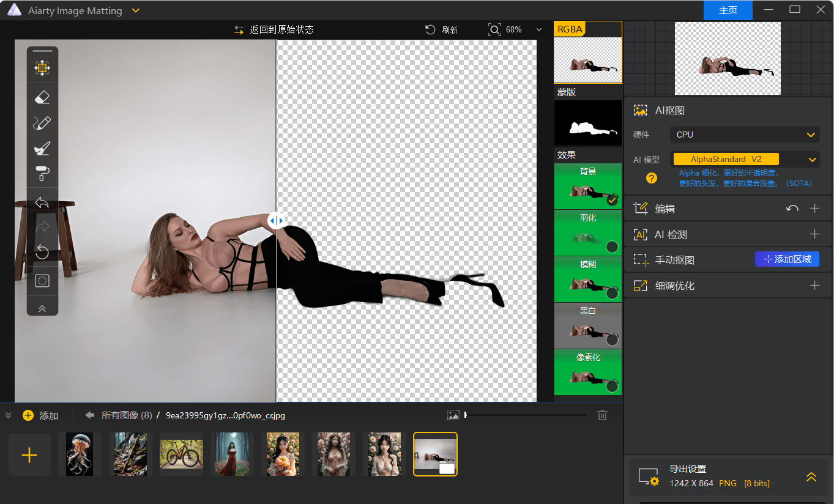Click the refresh 刷新 icon
Viewport: 834px width, 504px height.
pos(431,29)
